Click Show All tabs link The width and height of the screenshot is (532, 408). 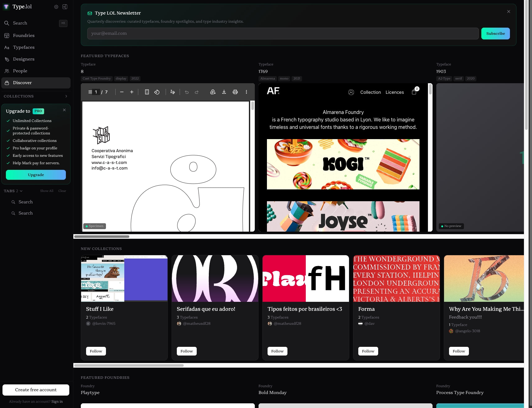[x=47, y=191]
